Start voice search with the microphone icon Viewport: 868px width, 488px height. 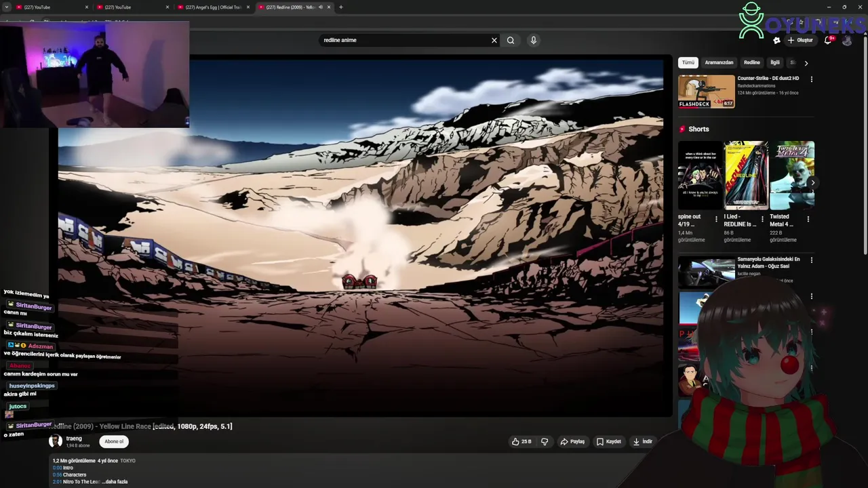pos(534,40)
